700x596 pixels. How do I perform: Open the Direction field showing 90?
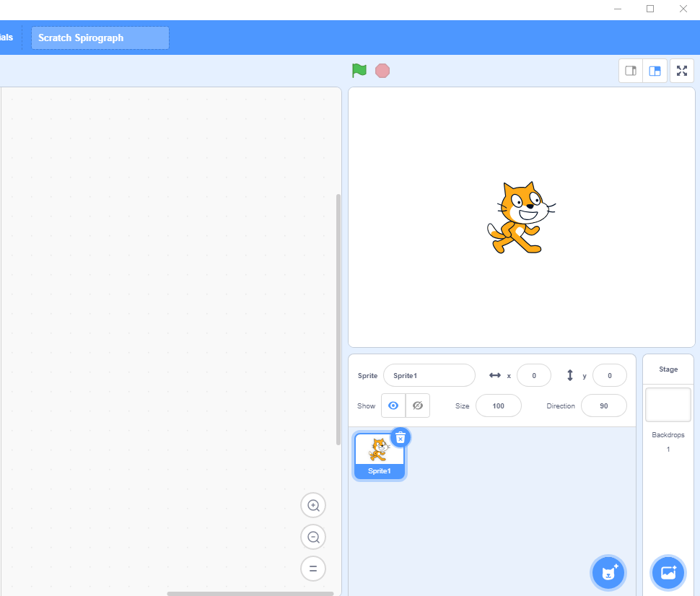(x=603, y=406)
